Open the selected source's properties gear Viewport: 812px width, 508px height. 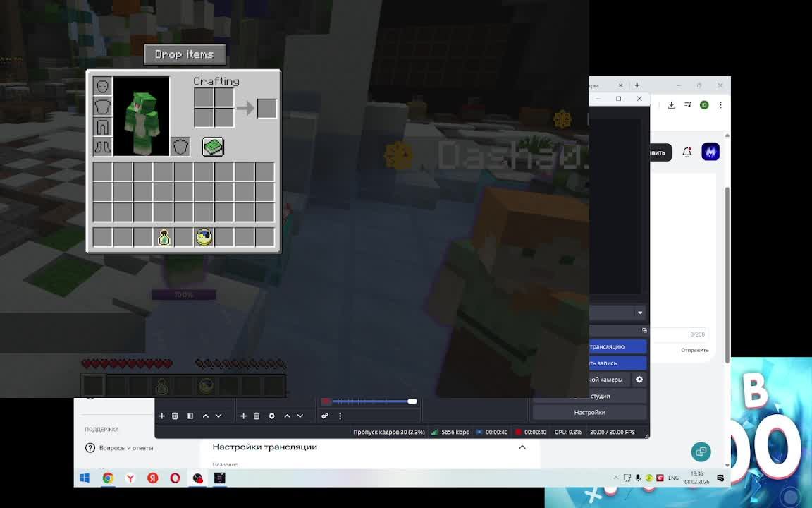coord(272,416)
